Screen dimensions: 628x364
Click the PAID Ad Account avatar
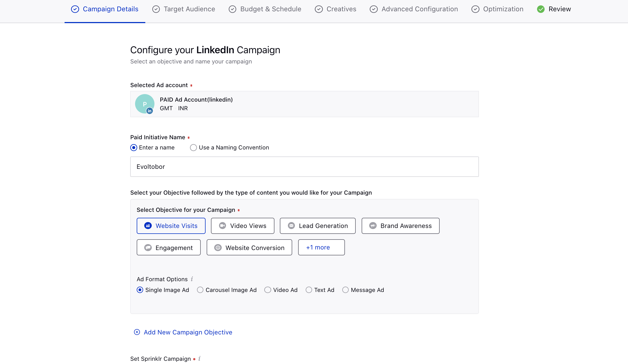[145, 104]
